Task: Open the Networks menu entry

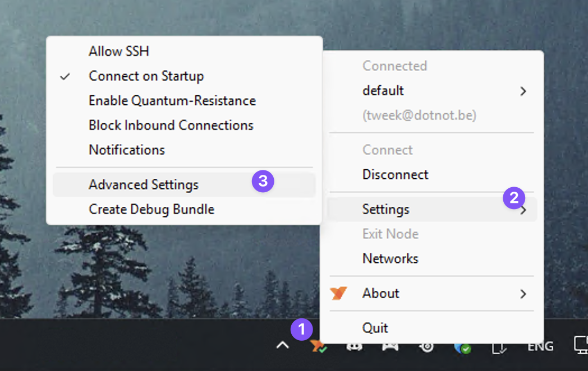Action: [x=432, y=258]
